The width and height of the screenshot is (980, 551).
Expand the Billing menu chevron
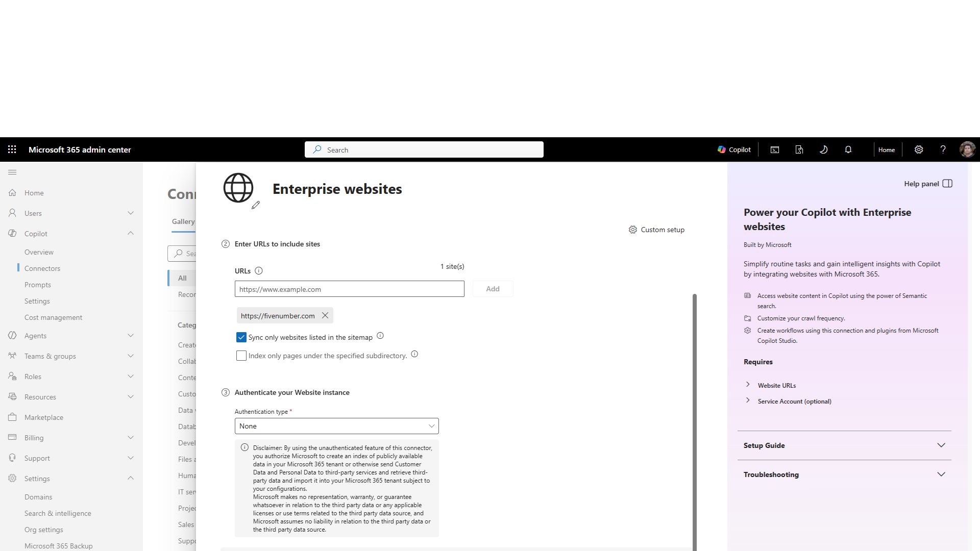[131, 438]
